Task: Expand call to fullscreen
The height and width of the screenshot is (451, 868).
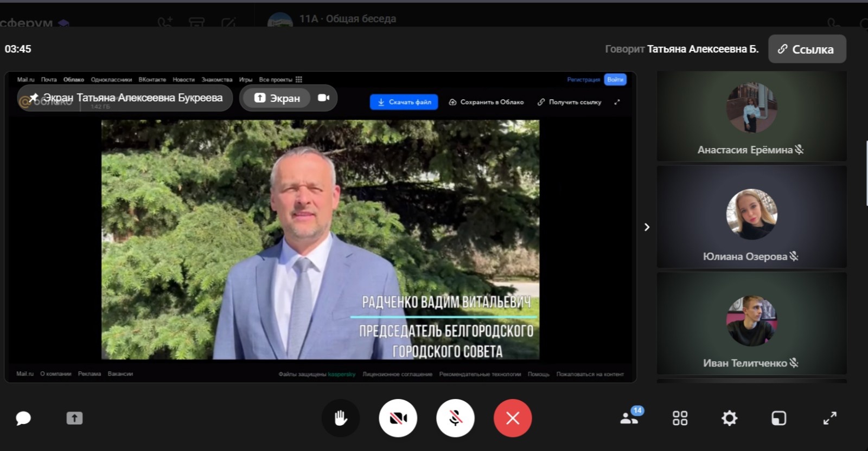Action: (x=829, y=418)
